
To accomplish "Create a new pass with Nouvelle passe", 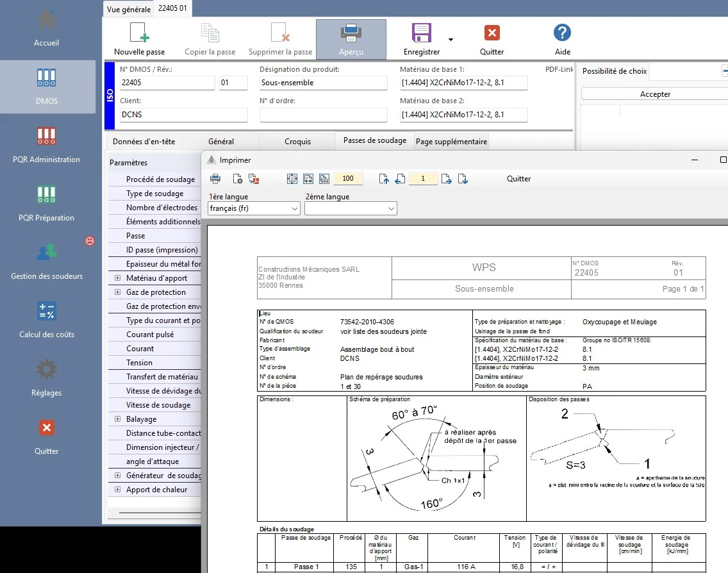I will pos(139,39).
